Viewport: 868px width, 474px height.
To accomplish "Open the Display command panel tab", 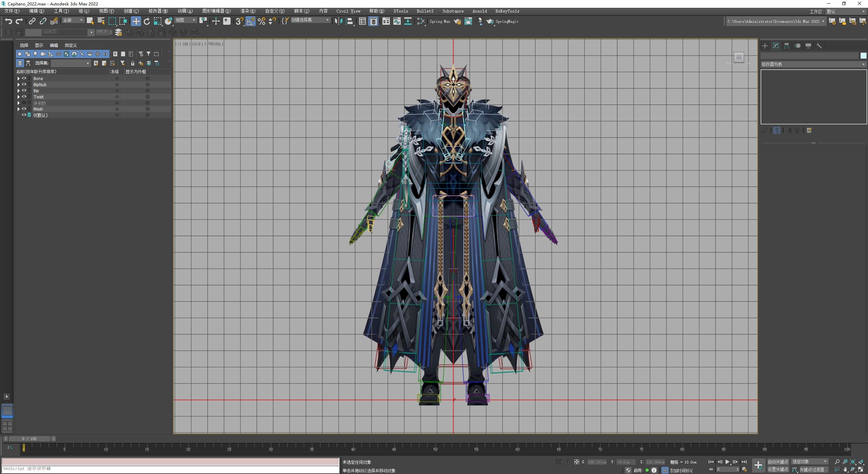I will [808, 46].
